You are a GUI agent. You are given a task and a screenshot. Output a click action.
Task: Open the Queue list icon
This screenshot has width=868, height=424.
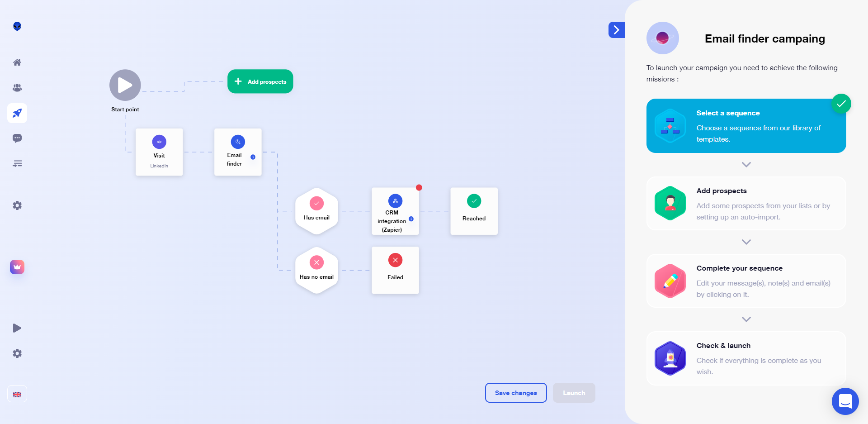point(17,164)
